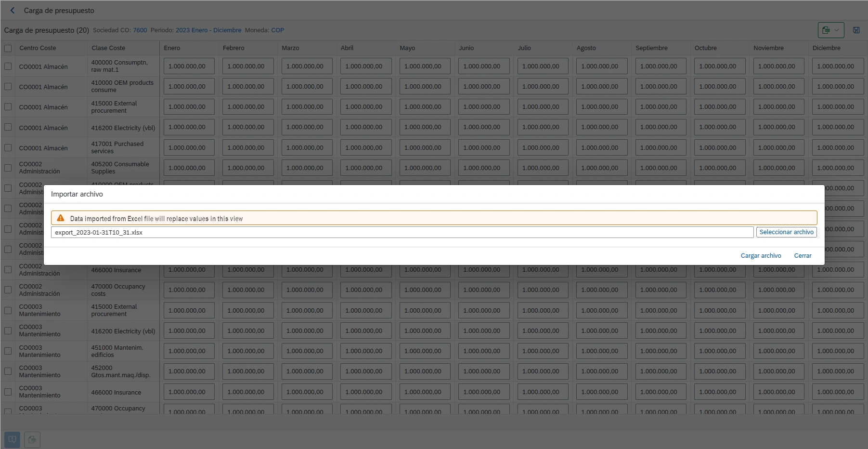This screenshot has width=868, height=449.
Task: Click Cargar archivo to upload the file
Action: 761,256
